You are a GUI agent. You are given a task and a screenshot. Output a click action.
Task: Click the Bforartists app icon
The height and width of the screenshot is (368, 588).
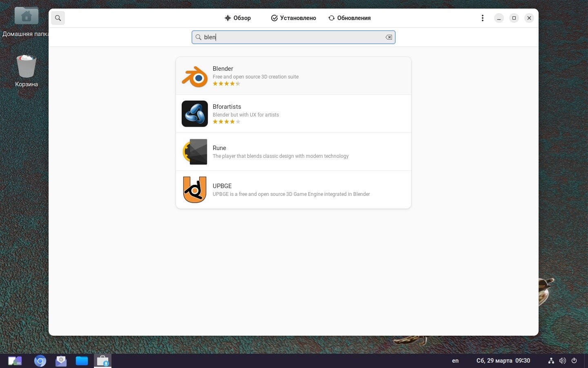(x=195, y=114)
